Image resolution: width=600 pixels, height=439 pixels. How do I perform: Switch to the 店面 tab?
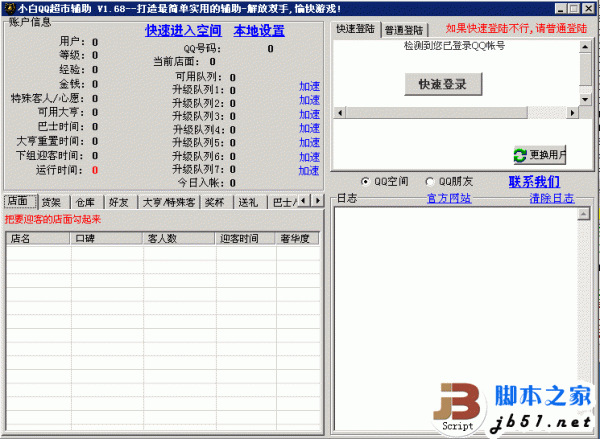[x=20, y=201]
